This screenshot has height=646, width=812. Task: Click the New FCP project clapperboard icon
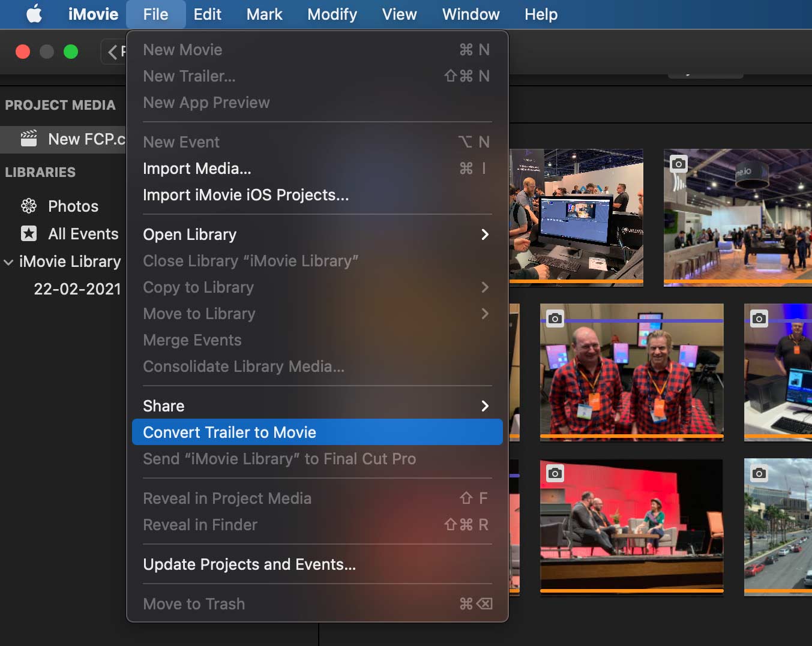[x=29, y=139]
